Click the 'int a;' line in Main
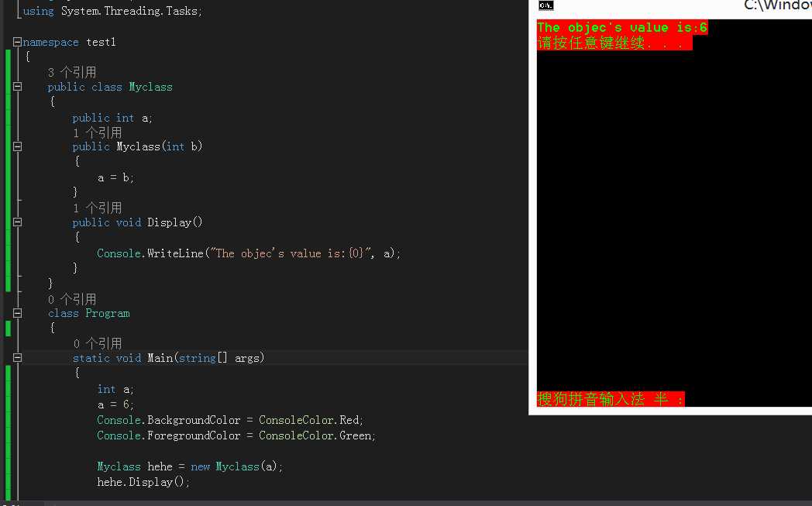The width and height of the screenshot is (812, 506). [115, 389]
